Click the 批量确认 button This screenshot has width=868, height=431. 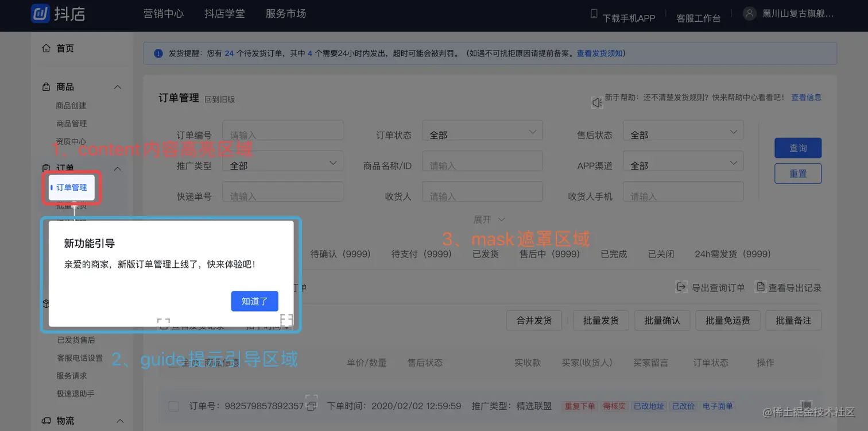(x=662, y=321)
